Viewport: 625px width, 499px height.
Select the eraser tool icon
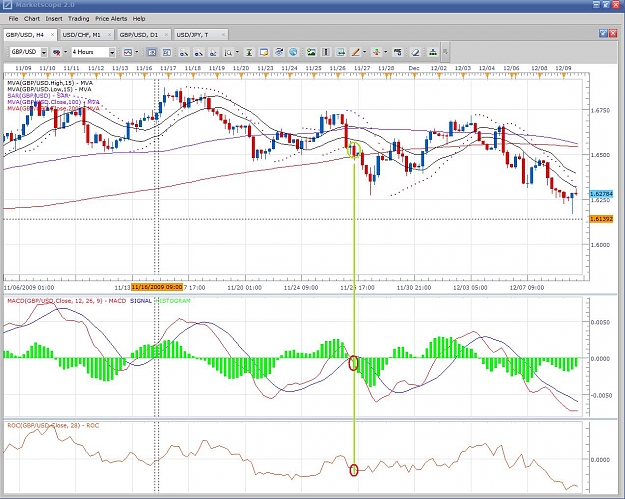point(415,52)
